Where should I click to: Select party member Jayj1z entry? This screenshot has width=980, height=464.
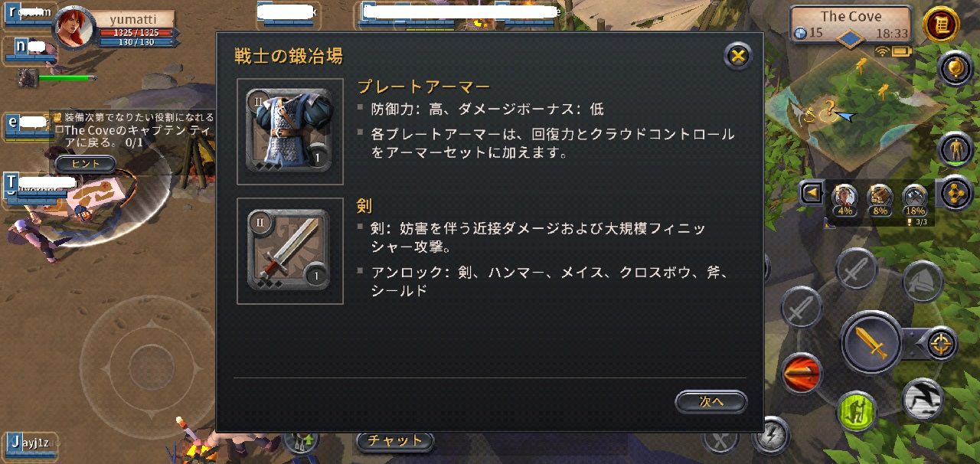pyautogui.click(x=31, y=444)
